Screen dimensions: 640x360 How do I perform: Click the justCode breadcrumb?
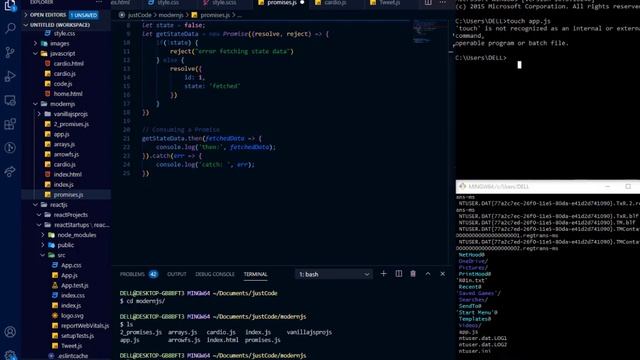click(139, 15)
